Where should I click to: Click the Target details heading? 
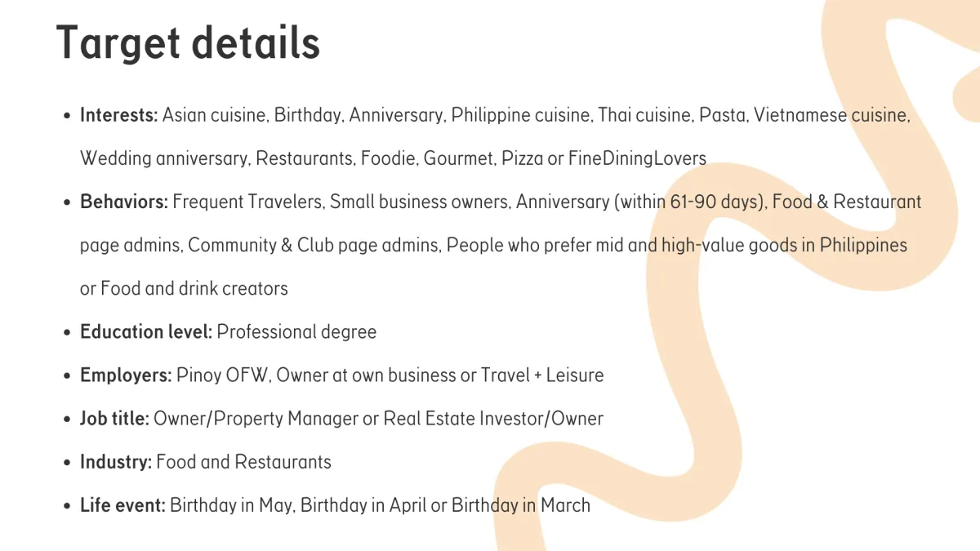click(x=189, y=42)
